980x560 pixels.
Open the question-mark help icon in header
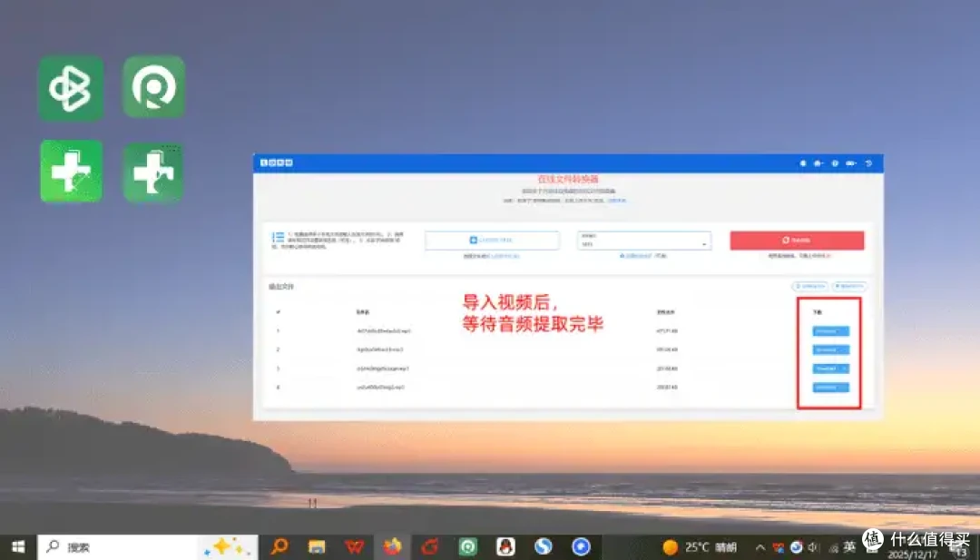tap(835, 163)
